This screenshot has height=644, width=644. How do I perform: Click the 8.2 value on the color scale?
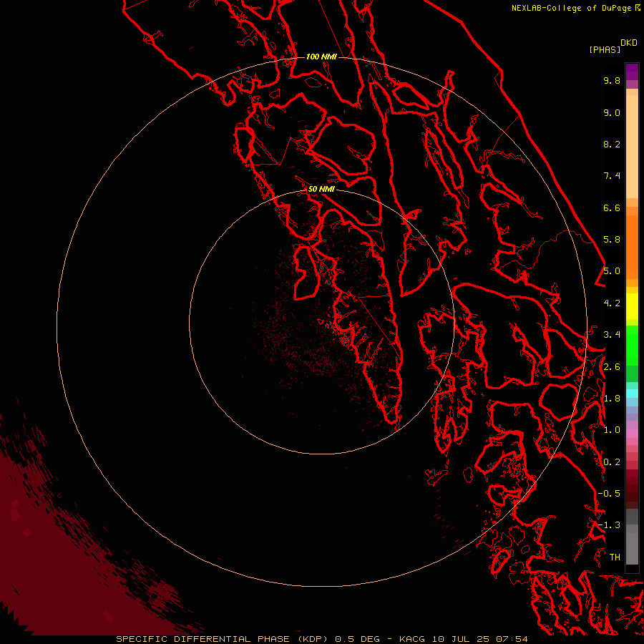click(612, 144)
